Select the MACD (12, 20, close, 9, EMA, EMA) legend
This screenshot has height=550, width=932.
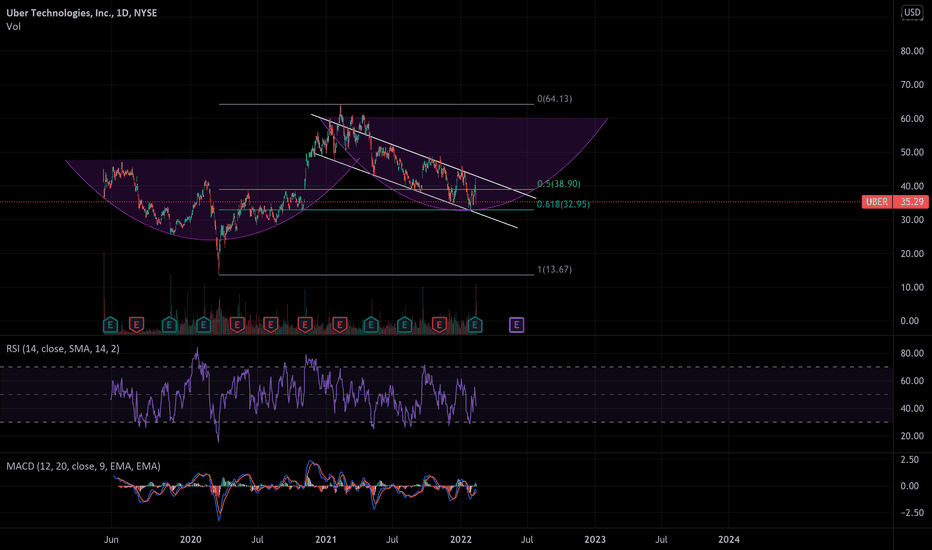(83, 466)
